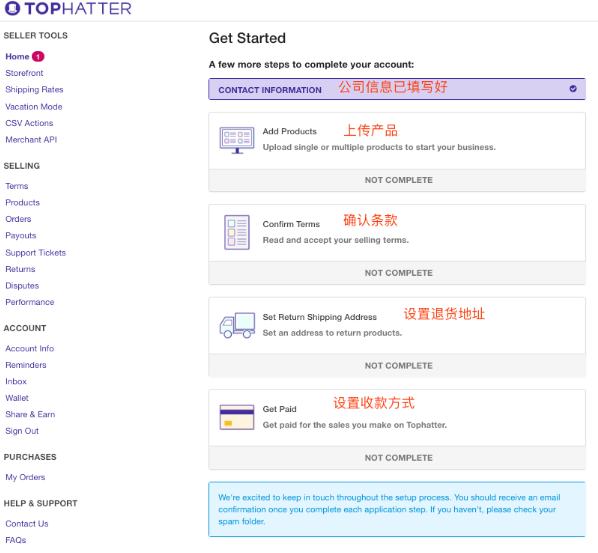Click the Add Products computer monitor icon
Screen dimensions: 598x553
click(x=237, y=140)
